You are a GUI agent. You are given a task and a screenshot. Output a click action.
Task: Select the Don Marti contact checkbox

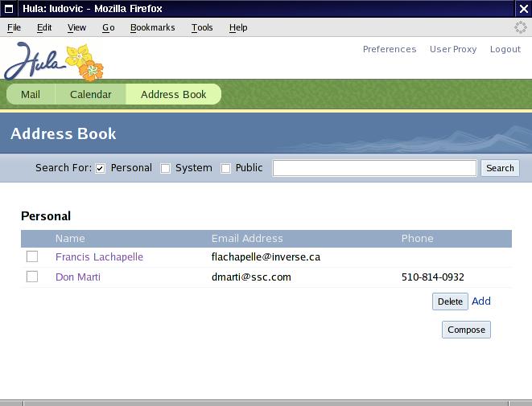[32, 277]
